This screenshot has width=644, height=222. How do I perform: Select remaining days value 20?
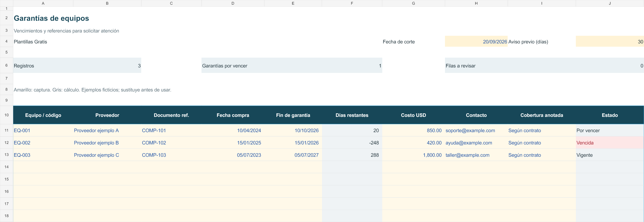(352, 131)
